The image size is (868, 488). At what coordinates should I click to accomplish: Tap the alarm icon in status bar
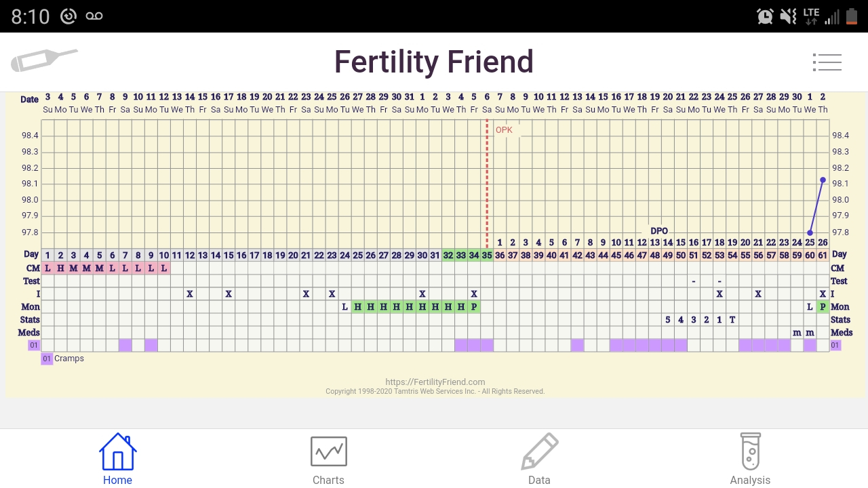point(766,16)
